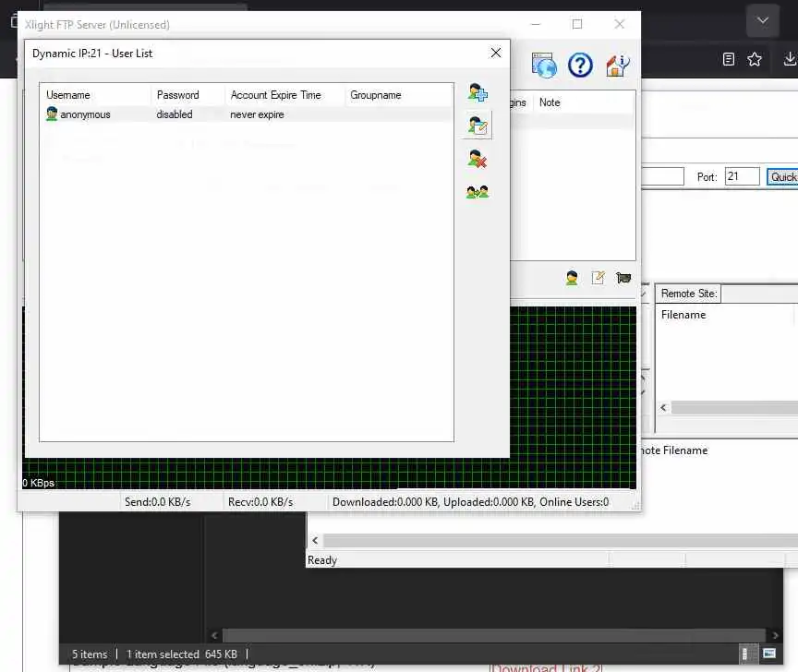Click the Port input field with 21
This screenshot has height=672, width=798.
click(x=742, y=176)
